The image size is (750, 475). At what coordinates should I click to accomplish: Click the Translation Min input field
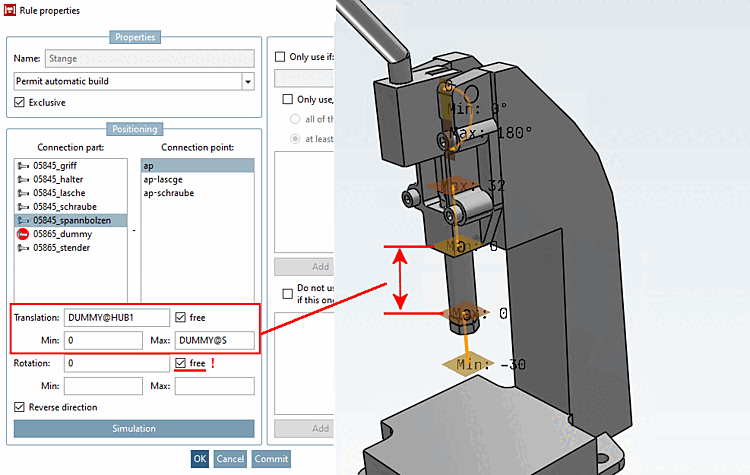click(x=103, y=341)
